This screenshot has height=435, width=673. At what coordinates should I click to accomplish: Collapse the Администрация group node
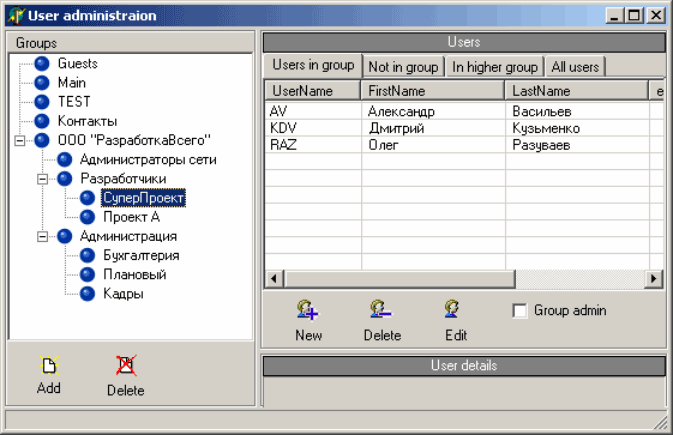(x=42, y=237)
